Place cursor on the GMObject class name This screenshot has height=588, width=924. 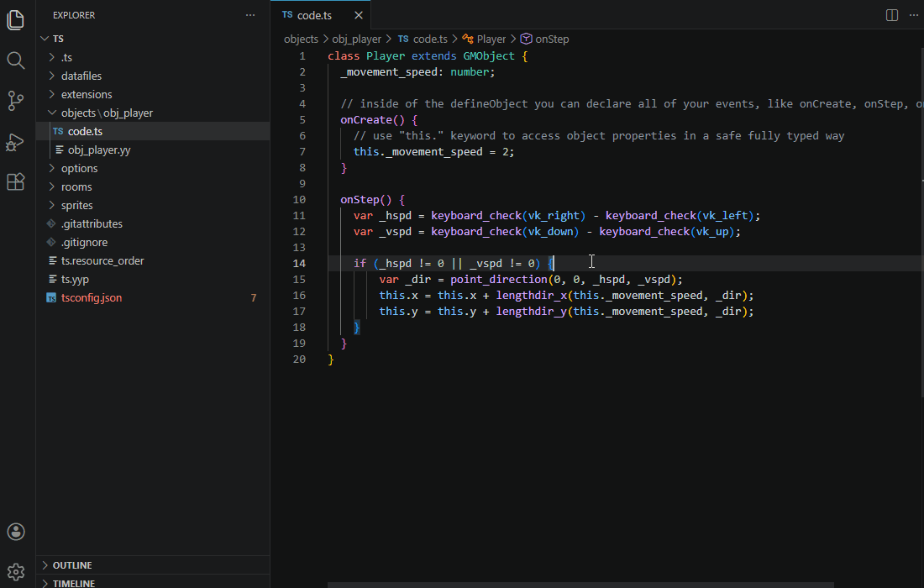[x=489, y=56]
